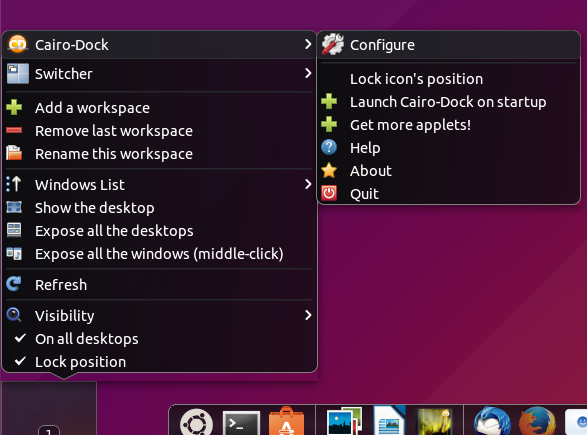Open the image viewer icon in the dock

(344, 422)
